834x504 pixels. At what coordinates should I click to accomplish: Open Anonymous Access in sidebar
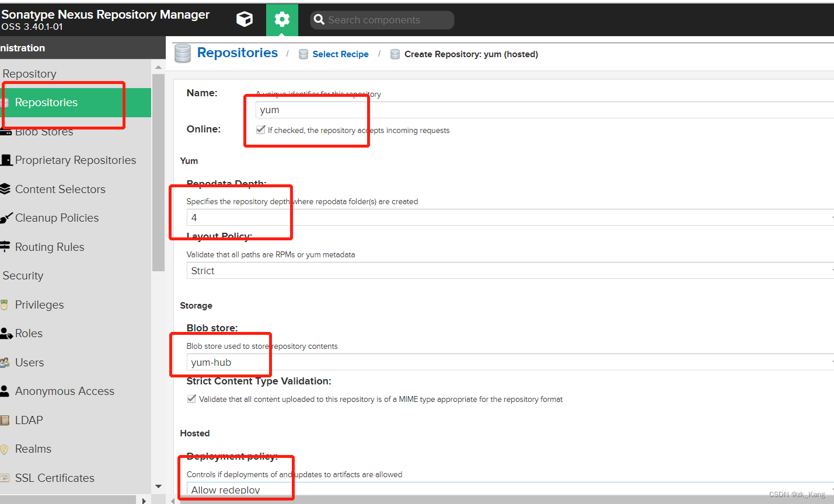click(64, 391)
